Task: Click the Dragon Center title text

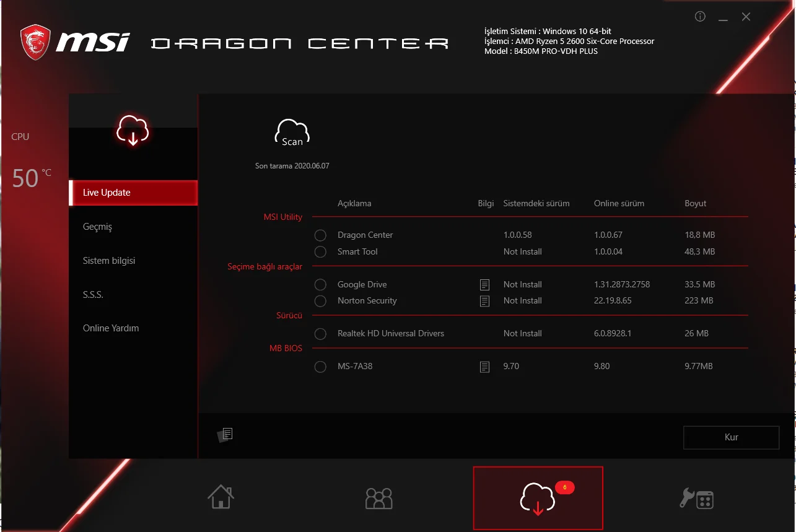Action: pyautogui.click(x=300, y=43)
